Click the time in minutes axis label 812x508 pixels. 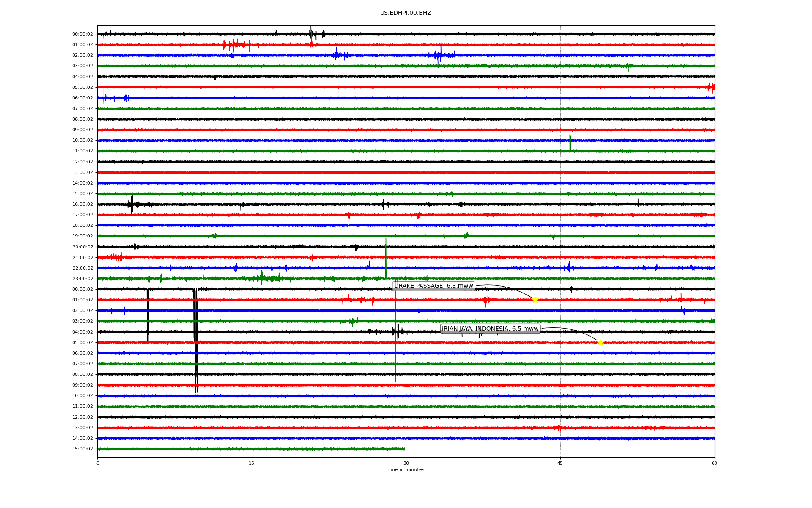(x=406, y=470)
